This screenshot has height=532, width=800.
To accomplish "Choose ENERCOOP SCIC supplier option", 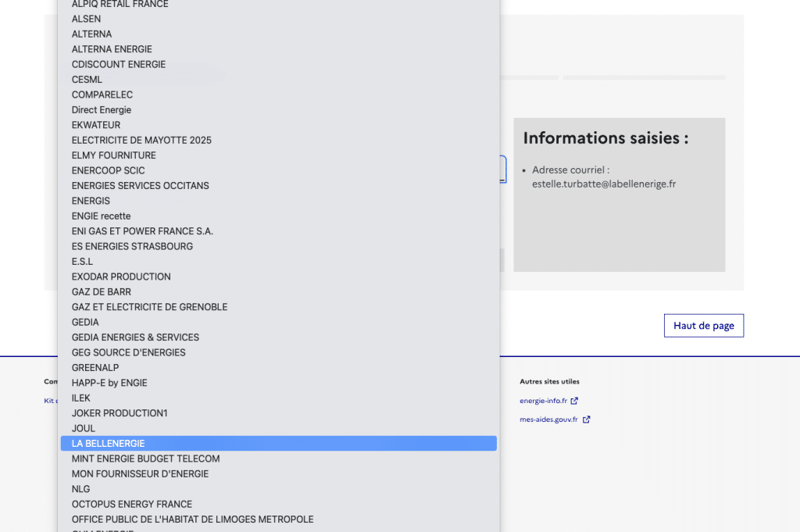I will click(x=108, y=170).
